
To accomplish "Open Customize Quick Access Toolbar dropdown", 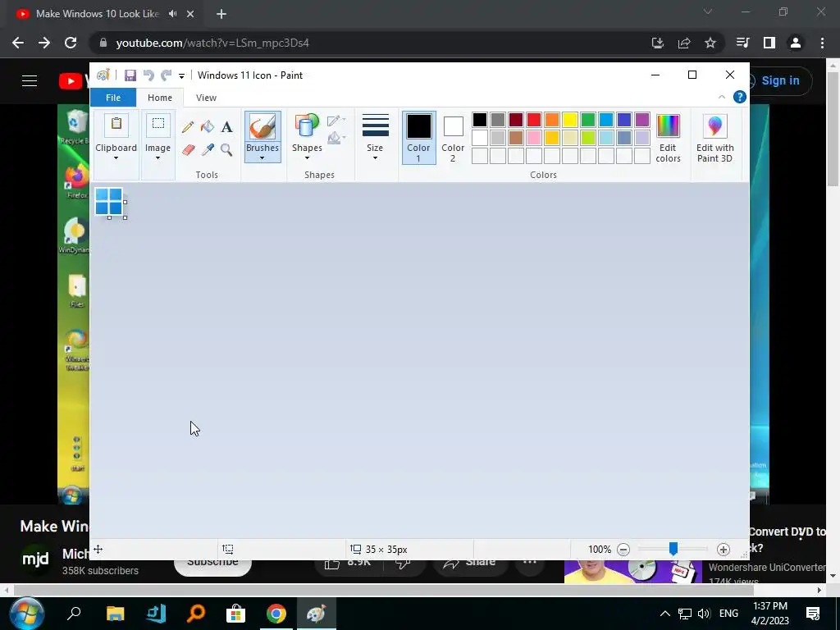I will (181, 76).
